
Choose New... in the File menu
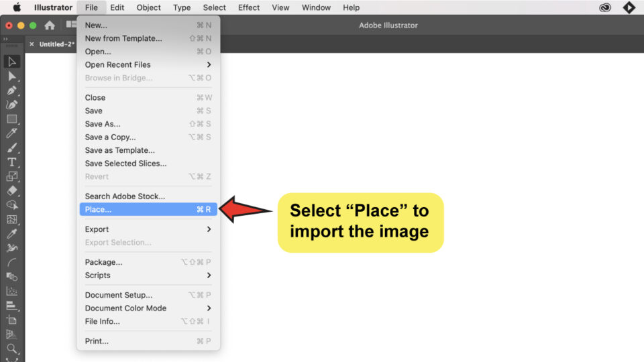click(x=148, y=25)
